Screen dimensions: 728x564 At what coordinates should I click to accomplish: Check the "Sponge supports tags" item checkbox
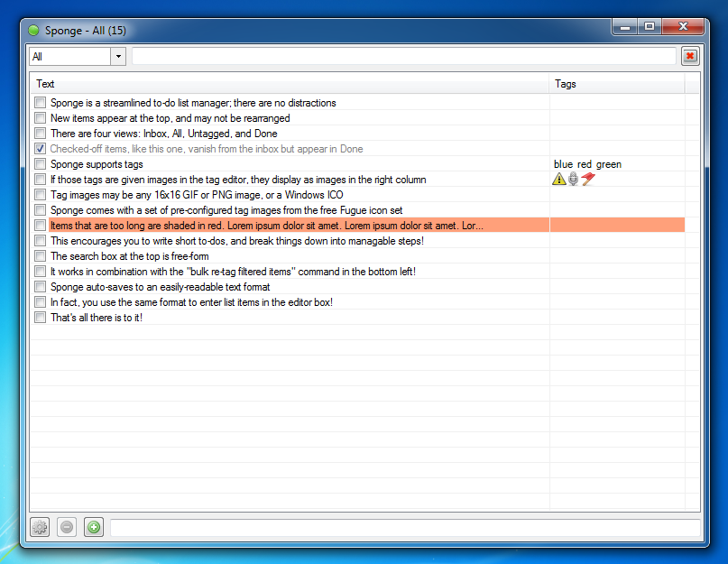click(x=40, y=164)
